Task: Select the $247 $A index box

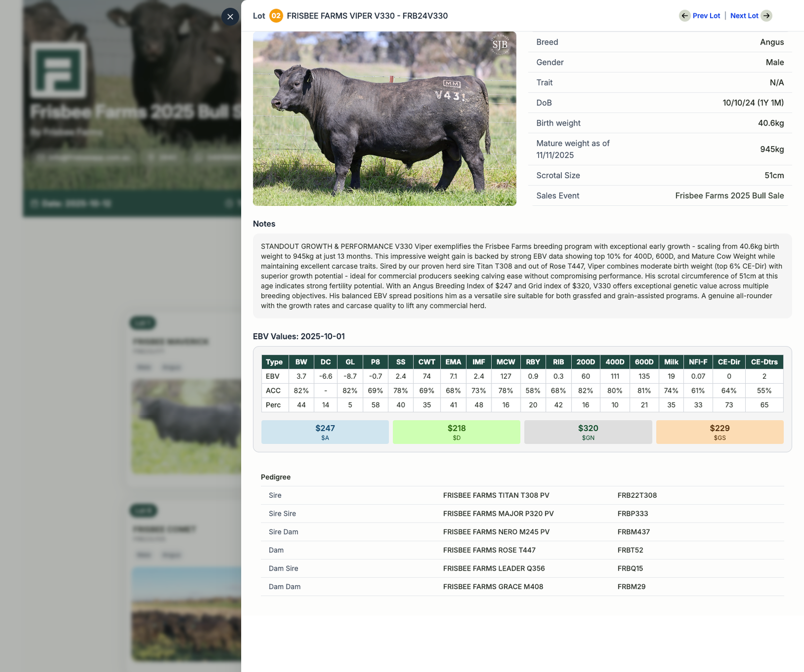Action: click(x=325, y=432)
